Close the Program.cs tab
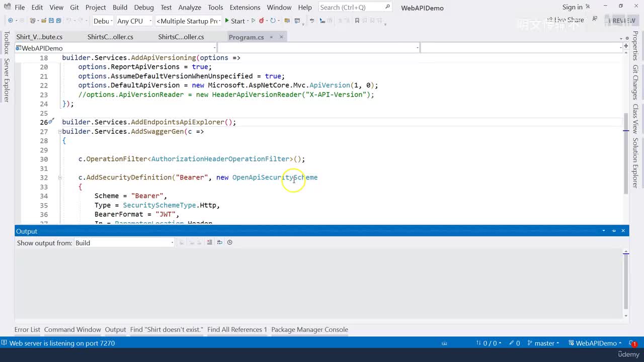Viewport: 644px width, 362px height. tap(281, 37)
